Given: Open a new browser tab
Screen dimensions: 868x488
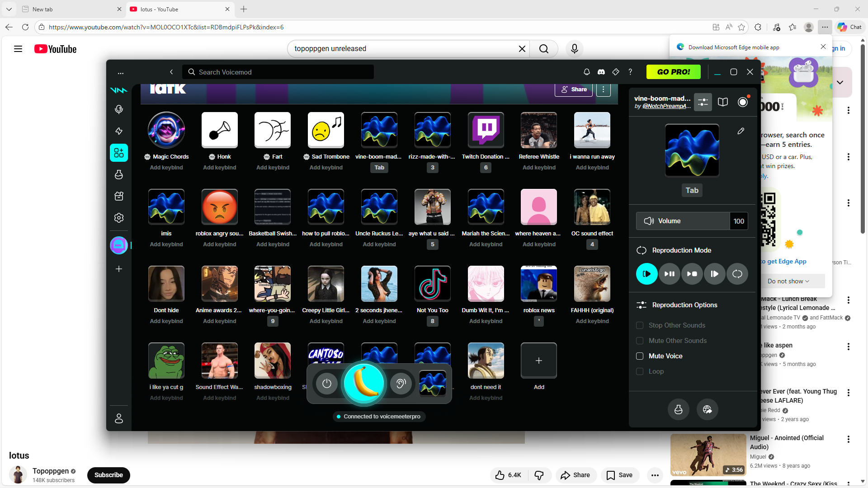Looking at the screenshot, I should [244, 9].
